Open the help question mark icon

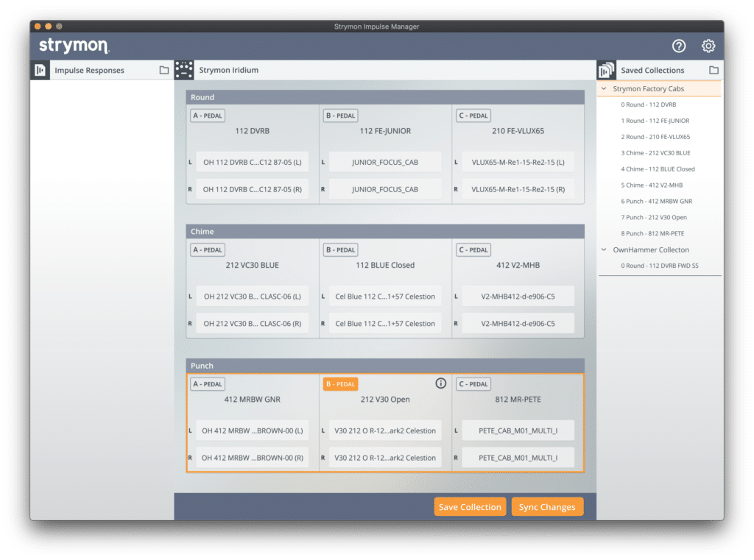point(678,46)
